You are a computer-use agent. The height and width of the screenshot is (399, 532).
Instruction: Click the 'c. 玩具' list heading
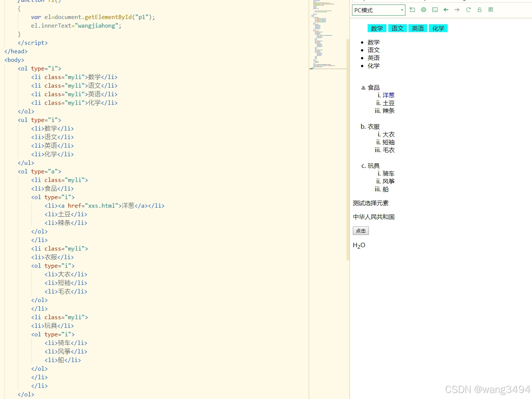[x=370, y=166]
